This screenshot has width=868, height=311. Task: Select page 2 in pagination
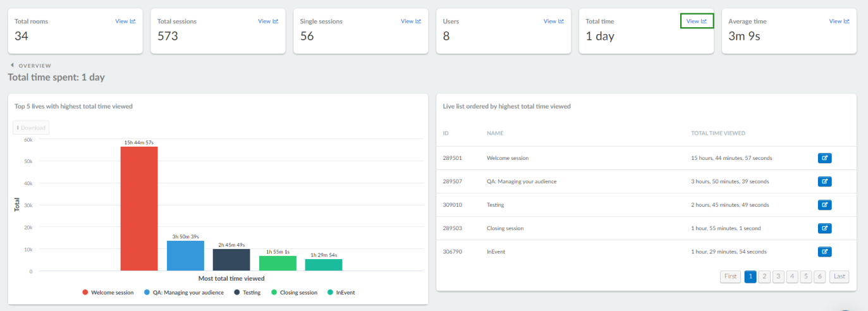(x=764, y=276)
